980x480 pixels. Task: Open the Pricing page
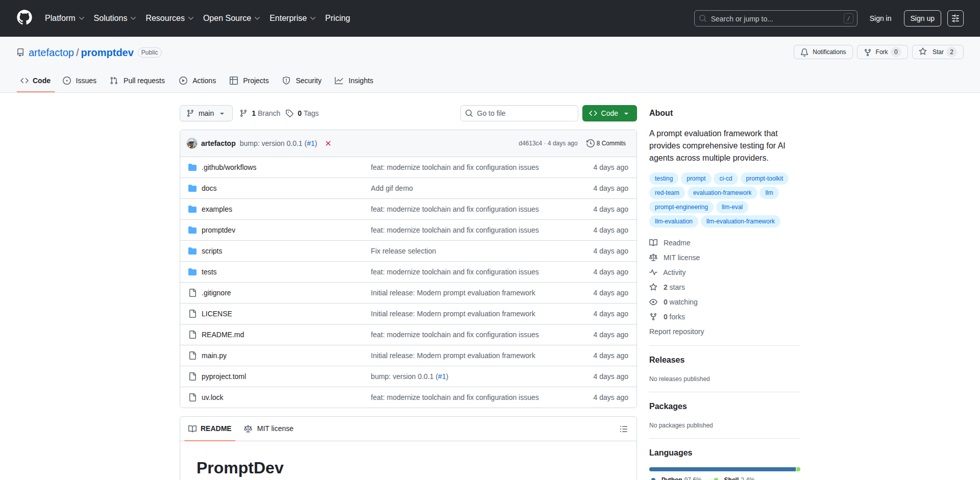tap(337, 18)
